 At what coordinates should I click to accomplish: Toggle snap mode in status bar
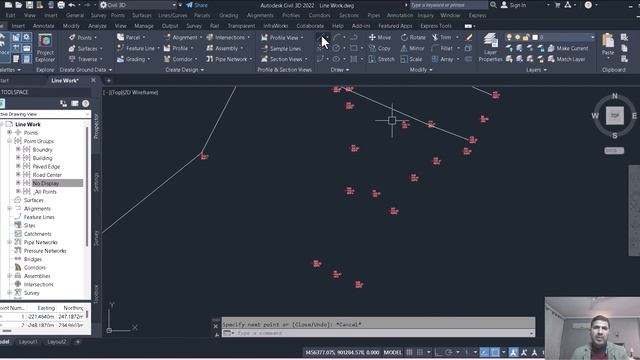click(x=420, y=352)
